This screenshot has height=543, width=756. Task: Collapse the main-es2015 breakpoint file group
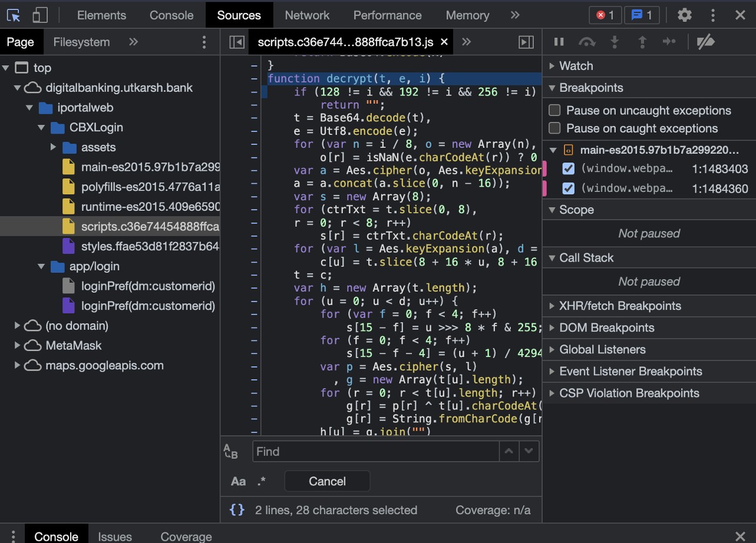pos(553,150)
